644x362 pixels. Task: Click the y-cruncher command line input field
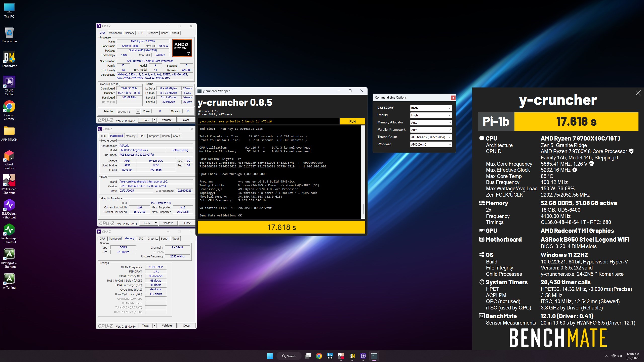(268, 121)
